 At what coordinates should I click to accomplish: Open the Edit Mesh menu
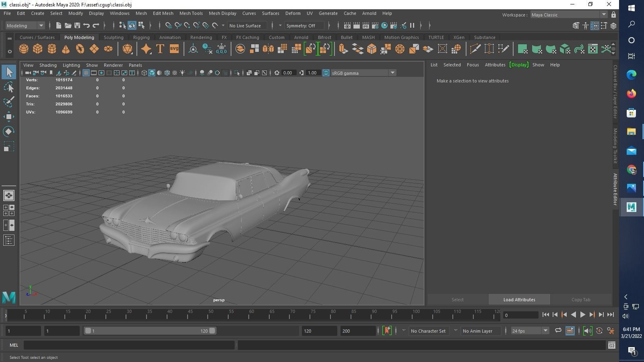point(163,13)
